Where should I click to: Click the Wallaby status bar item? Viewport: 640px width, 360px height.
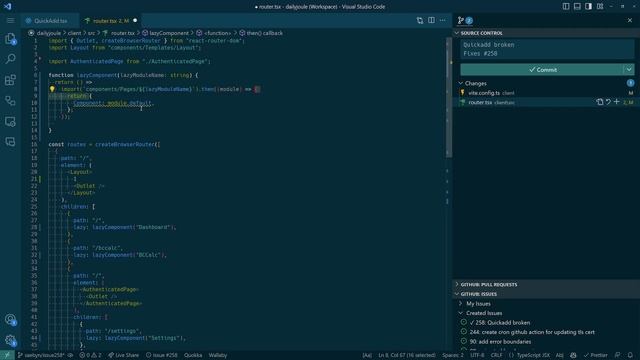218,355
